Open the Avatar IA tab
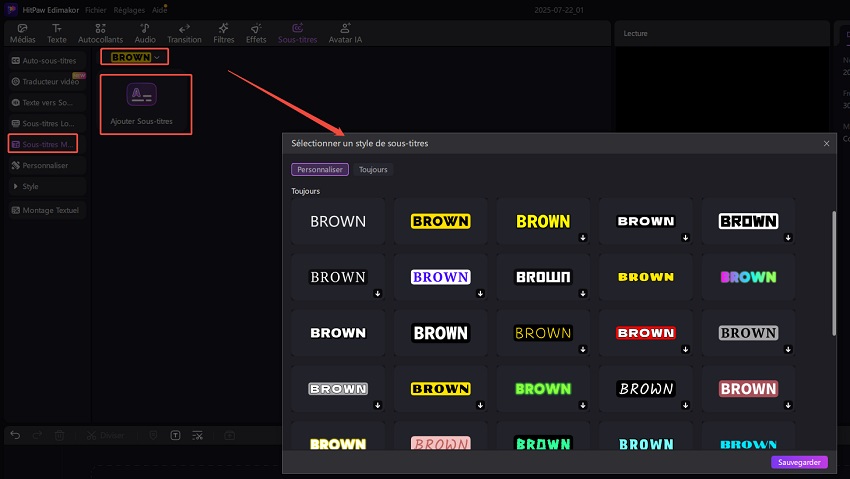The height and width of the screenshot is (479, 850). (x=345, y=33)
